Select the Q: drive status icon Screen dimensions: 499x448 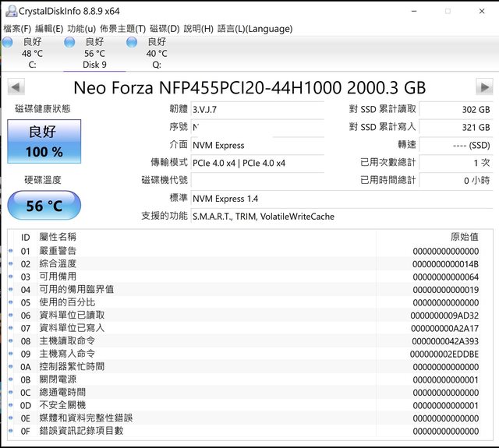[x=132, y=42]
